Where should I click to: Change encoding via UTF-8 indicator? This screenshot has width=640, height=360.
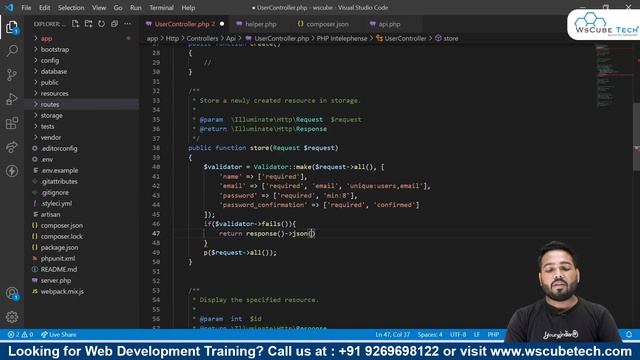[x=458, y=334]
